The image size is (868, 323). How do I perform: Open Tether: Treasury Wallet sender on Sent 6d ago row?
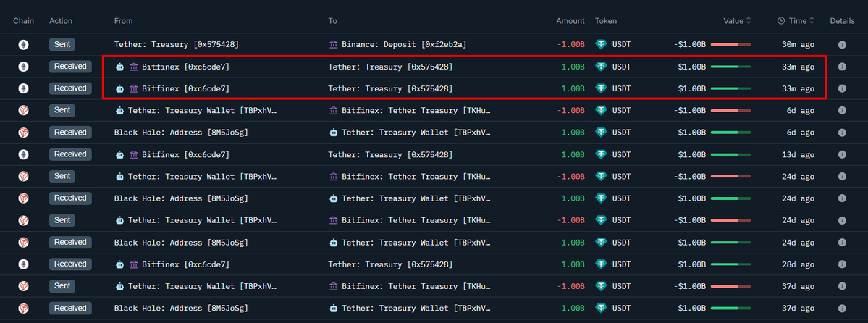[x=202, y=110]
